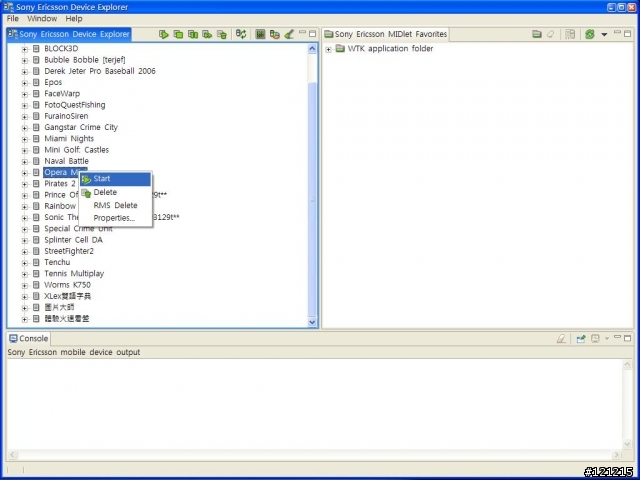Select the Special Crime Unit entry
Viewport: 640px width, 480px height.
tap(78, 229)
